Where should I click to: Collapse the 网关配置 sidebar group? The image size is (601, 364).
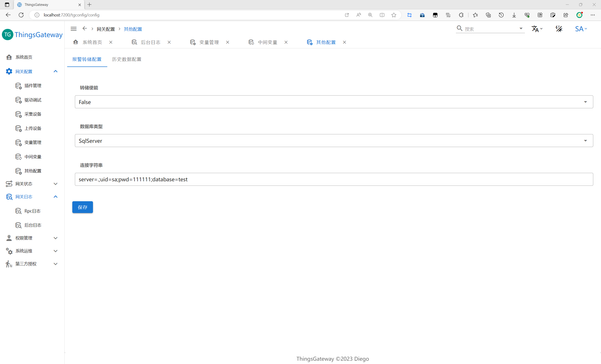(55, 71)
